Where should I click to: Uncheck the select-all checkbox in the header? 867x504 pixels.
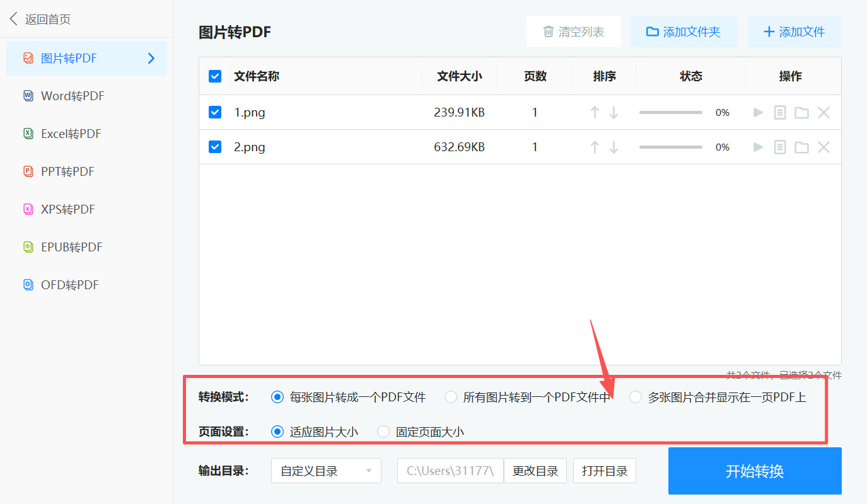click(215, 76)
